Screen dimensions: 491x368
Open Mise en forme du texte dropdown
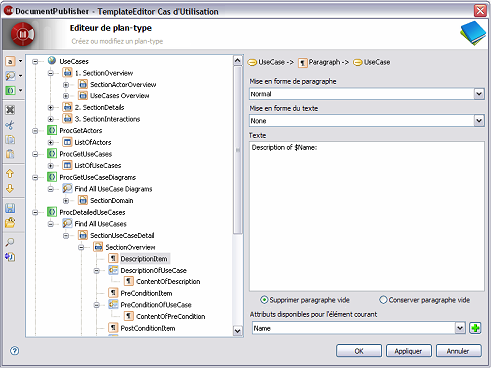coord(479,121)
